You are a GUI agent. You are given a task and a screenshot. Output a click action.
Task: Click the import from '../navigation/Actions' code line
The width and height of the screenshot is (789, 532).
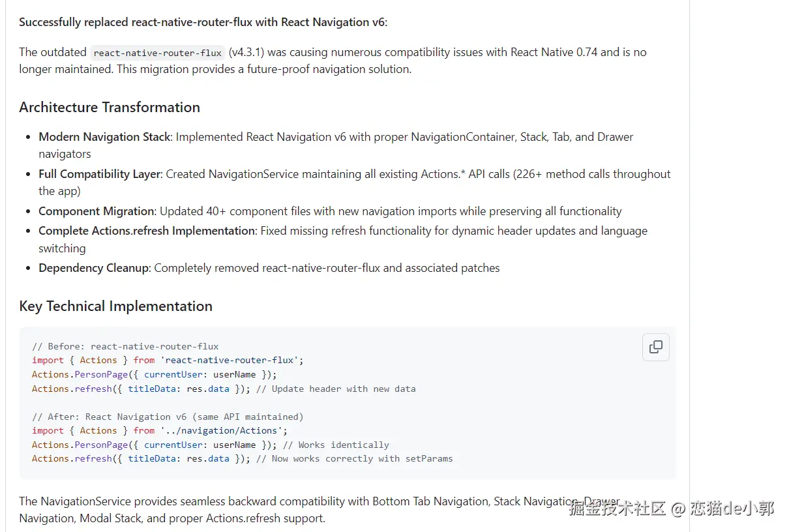(160, 430)
